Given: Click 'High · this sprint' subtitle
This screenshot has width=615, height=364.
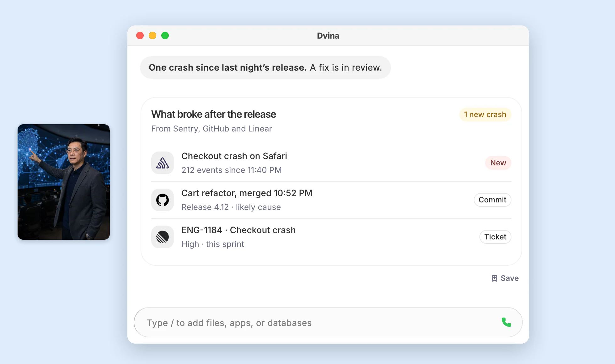Looking at the screenshot, I should click(x=212, y=244).
